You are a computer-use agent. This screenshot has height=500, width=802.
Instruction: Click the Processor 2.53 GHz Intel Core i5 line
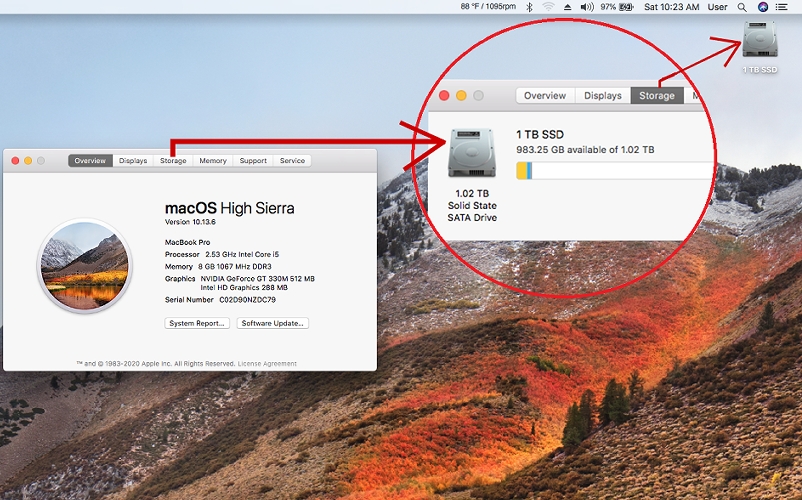[222, 254]
